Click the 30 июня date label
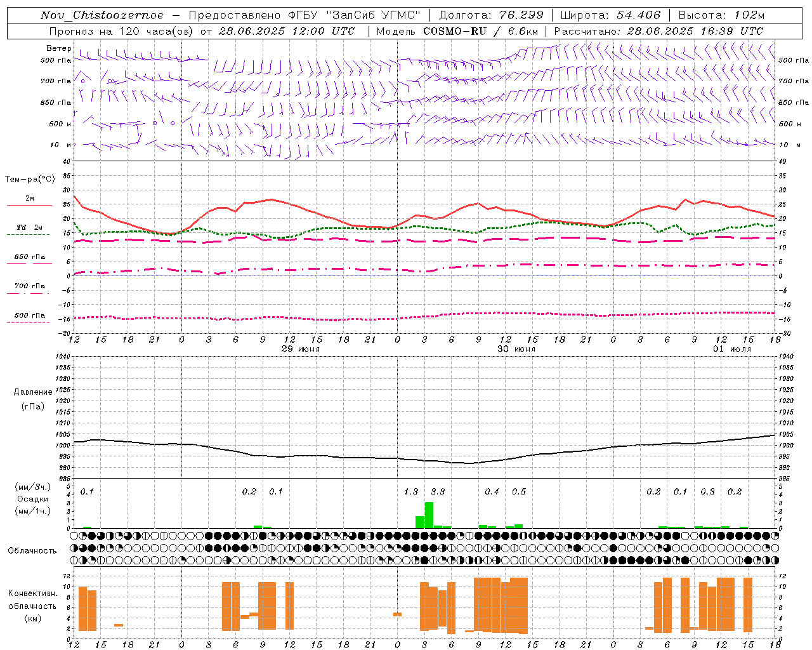 (x=516, y=349)
